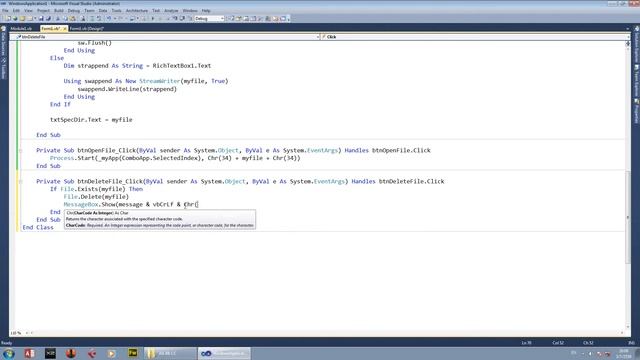
Task: Open the Analyze menu
Action: click(x=171, y=11)
